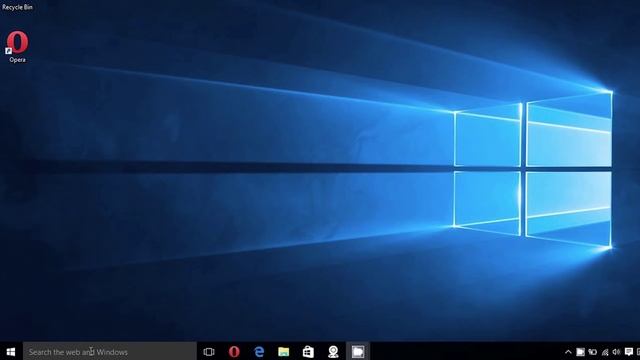
Task: Focus the 'Search the web and Windows' box
Action: (x=110, y=351)
